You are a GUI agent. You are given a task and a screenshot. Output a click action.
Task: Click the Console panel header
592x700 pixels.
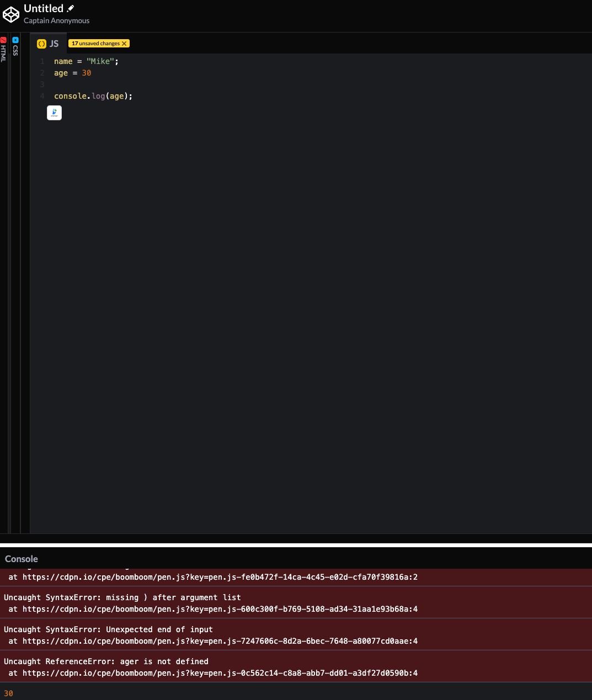[x=22, y=559]
